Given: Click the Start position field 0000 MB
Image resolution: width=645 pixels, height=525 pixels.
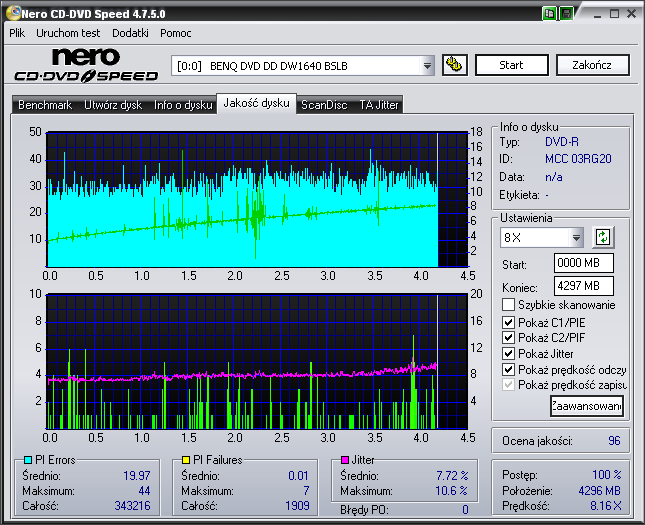Looking at the screenshot, I should click(x=584, y=263).
